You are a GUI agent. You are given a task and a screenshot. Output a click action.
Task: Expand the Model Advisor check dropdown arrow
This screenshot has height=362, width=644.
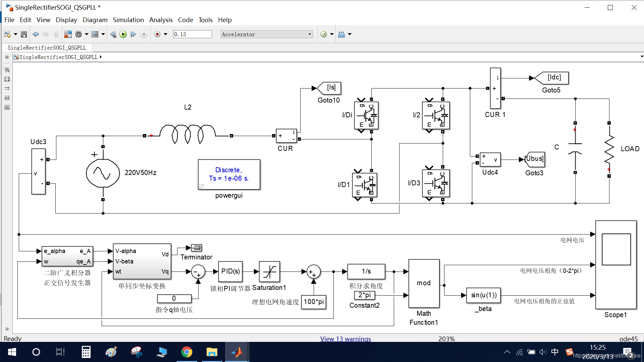tap(332, 34)
